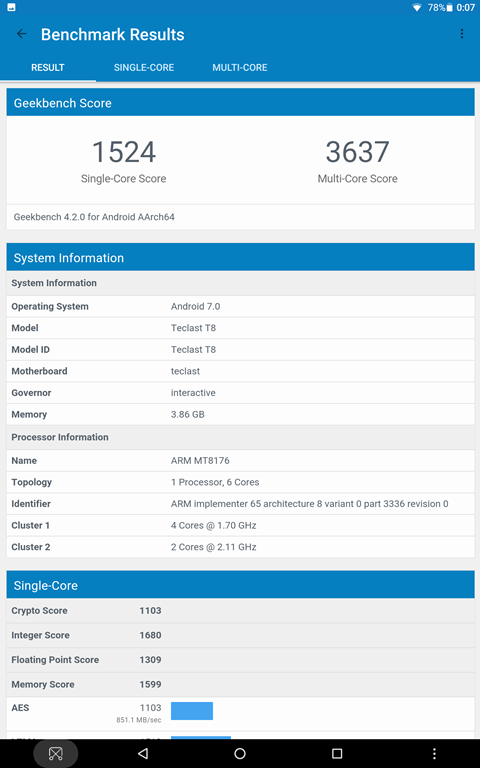Switch to the SINGLE-CORE tab
480x768 pixels.
[x=144, y=68]
